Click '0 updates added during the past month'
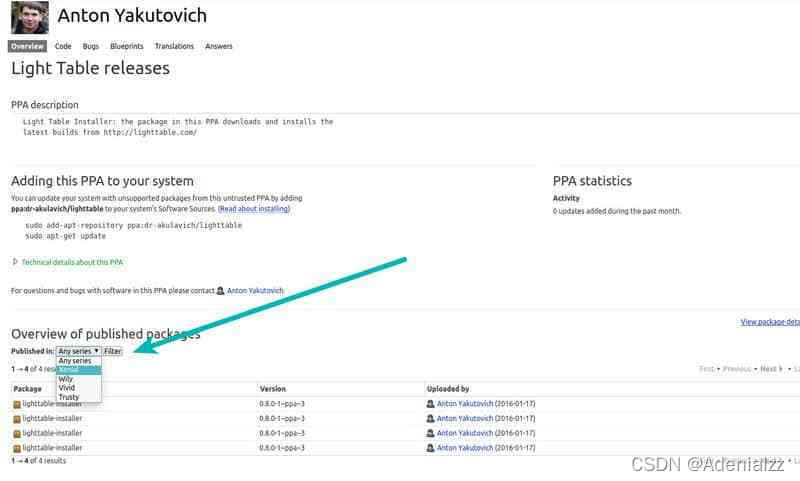Screen dimensions: 800x481 point(617,211)
